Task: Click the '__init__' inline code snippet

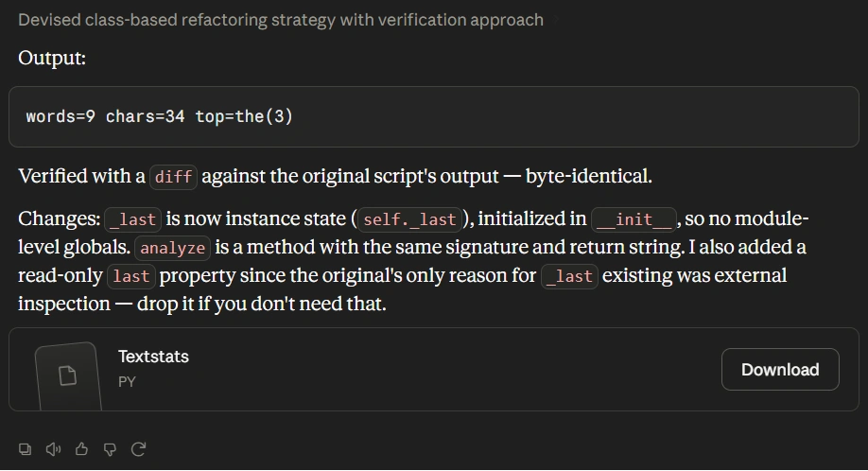Action: click(634, 219)
